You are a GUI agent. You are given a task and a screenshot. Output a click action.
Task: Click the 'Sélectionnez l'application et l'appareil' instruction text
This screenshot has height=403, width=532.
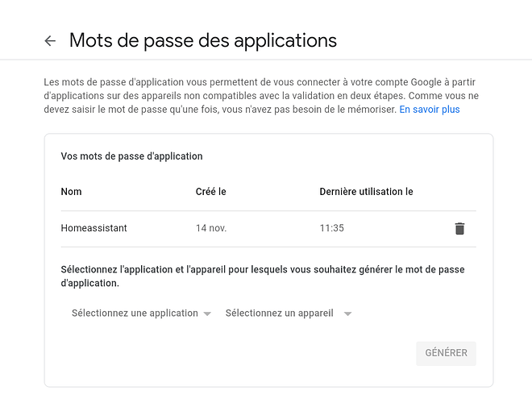click(263, 276)
